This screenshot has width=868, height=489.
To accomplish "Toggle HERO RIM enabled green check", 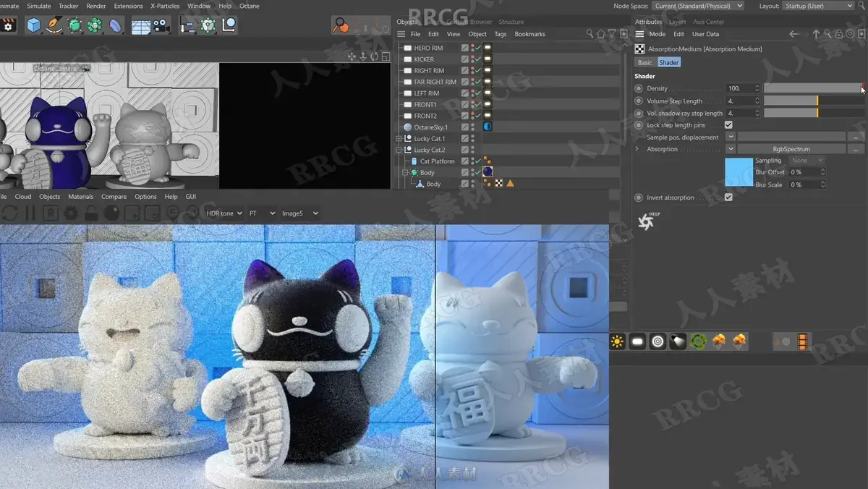I will click(478, 48).
